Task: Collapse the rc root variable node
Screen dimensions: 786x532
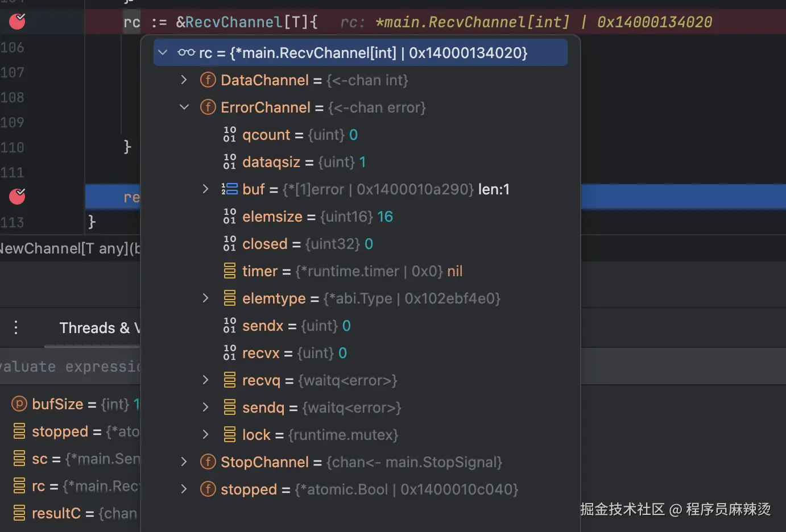Action: coord(163,53)
